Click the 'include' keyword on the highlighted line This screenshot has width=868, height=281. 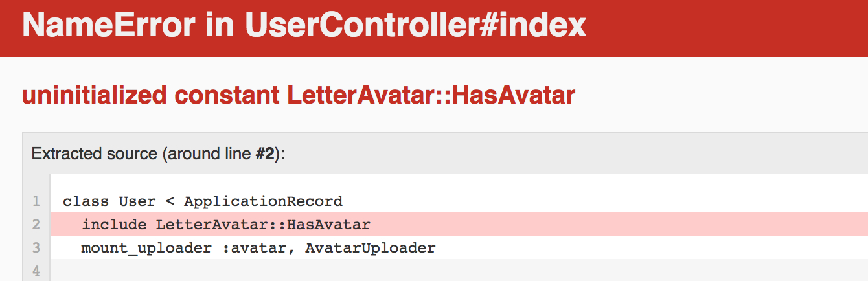pos(114,225)
